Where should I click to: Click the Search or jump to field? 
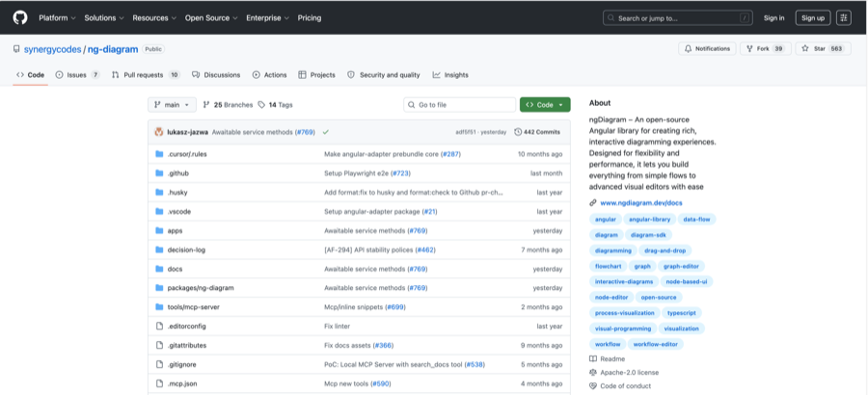click(678, 18)
